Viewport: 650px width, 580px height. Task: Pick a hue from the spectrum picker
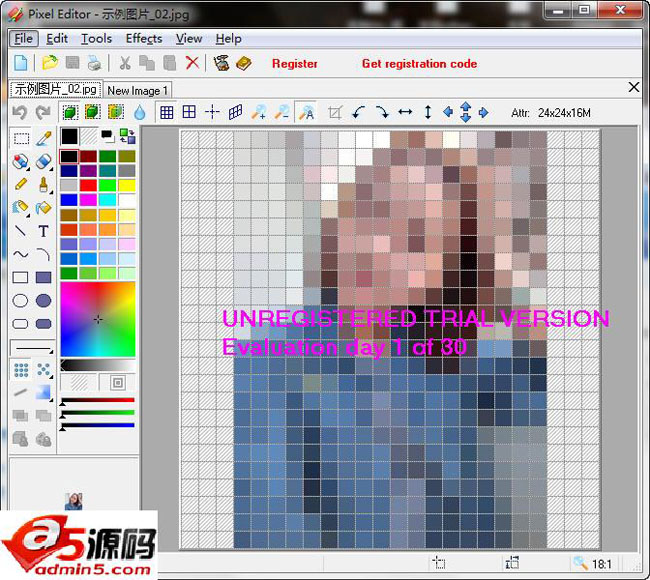(98, 319)
